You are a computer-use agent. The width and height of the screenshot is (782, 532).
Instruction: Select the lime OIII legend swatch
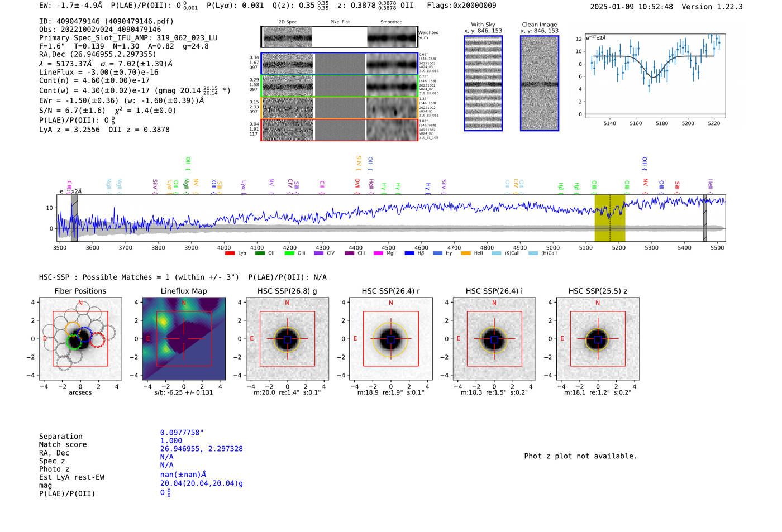click(289, 253)
